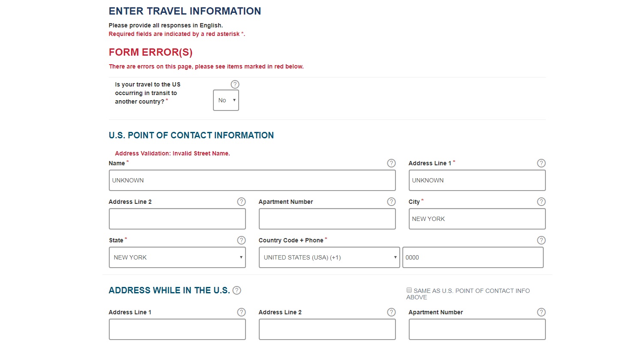Select the contact Address Line 1 field

point(477,180)
